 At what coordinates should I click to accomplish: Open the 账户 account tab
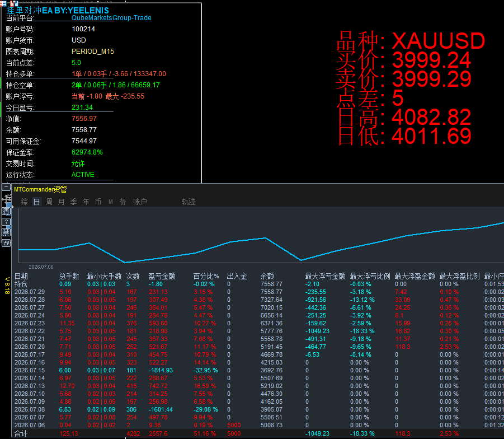pyautogui.click(x=140, y=202)
